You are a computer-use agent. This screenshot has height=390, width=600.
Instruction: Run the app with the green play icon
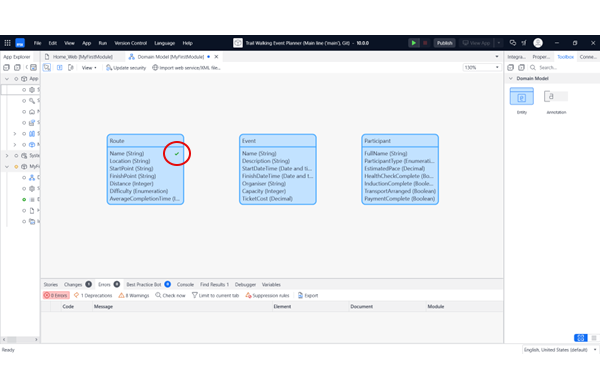pyautogui.click(x=414, y=43)
